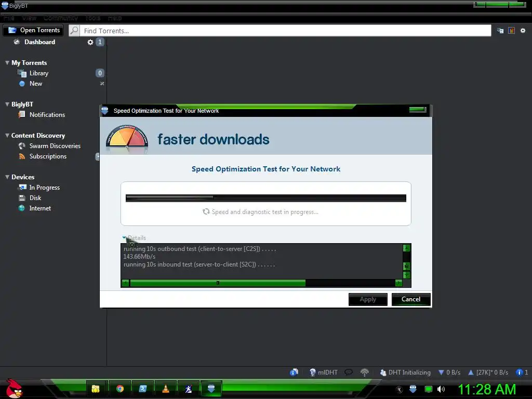Image resolution: width=532 pixels, height=399 pixels.
Task: Click the Internet globe icon
Action: click(22, 208)
